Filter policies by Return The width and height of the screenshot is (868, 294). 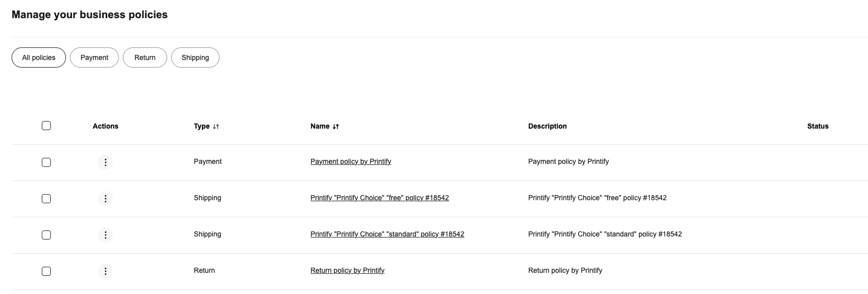click(145, 57)
